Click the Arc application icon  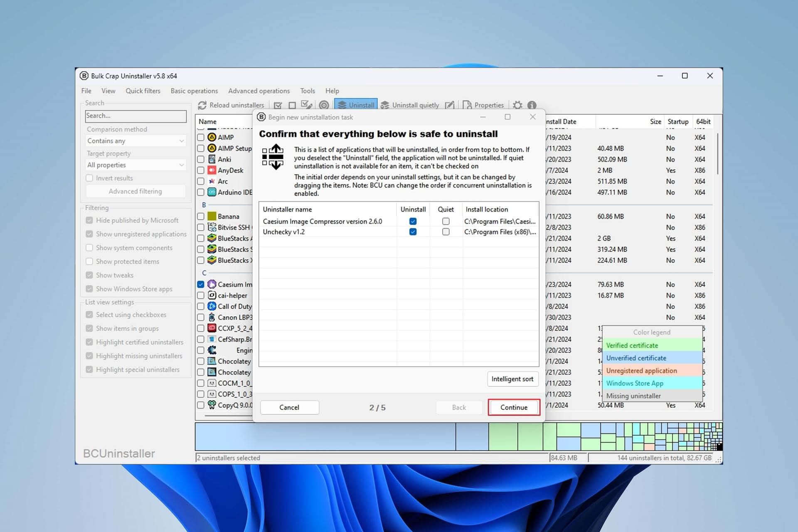click(212, 181)
